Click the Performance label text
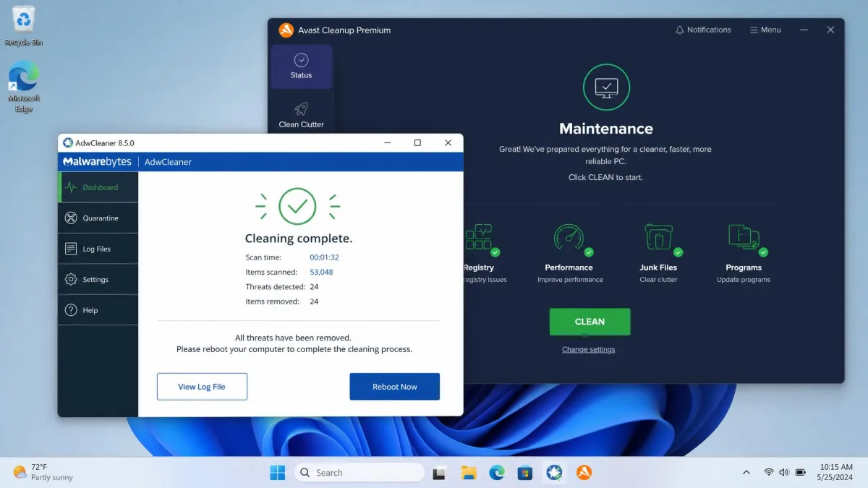This screenshot has width=868, height=488. click(569, 267)
